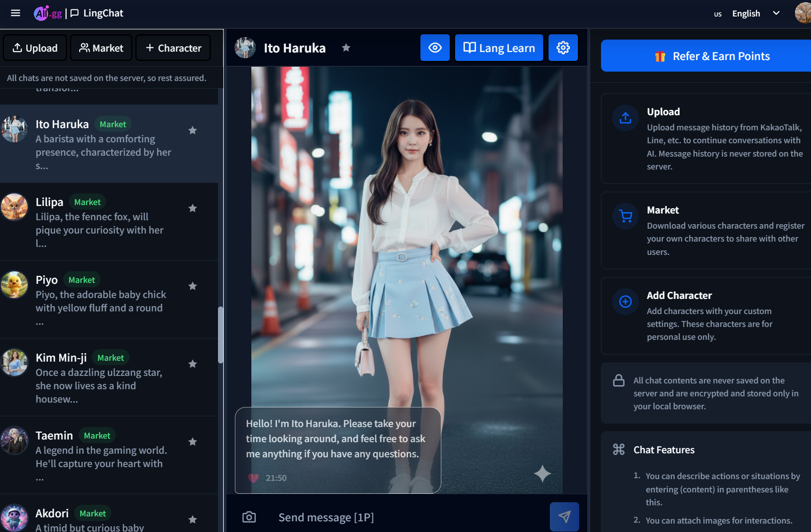The image size is (811, 532).
Task: Click Lilipa fennec fox avatar
Action: pos(14,207)
